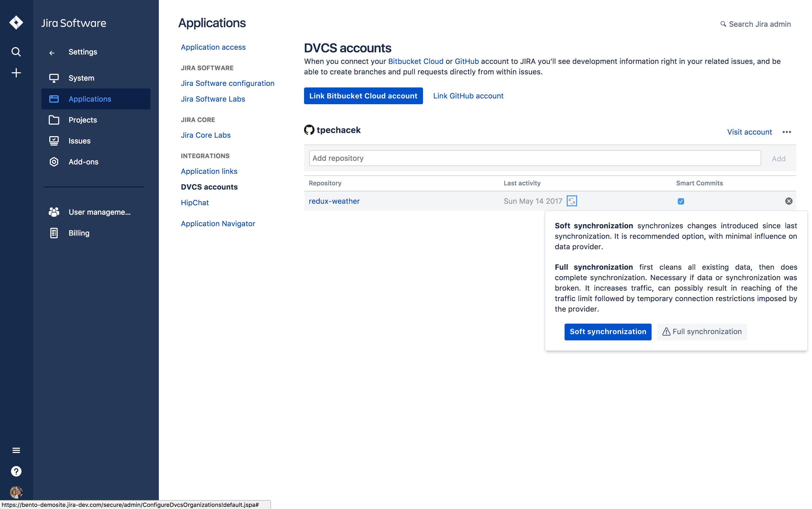Click the sync icon next to Sun May 14 2017
Image resolution: width=812 pixels, height=509 pixels.
pyautogui.click(x=572, y=201)
